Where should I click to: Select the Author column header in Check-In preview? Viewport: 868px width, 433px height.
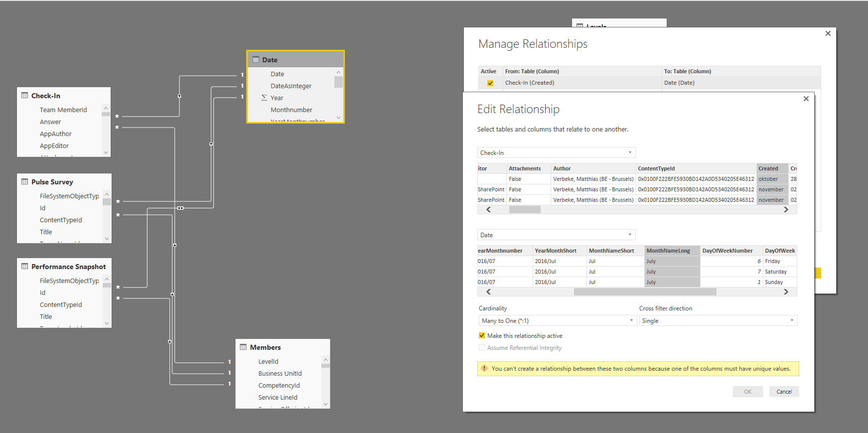click(593, 168)
